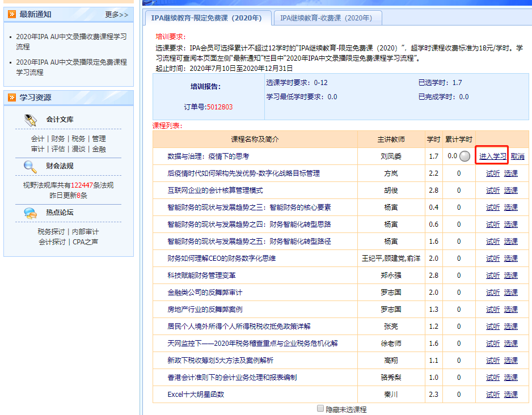Click 选课 for 智能财务之三 course
This screenshot has height=415, width=532.
(x=510, y=207)
